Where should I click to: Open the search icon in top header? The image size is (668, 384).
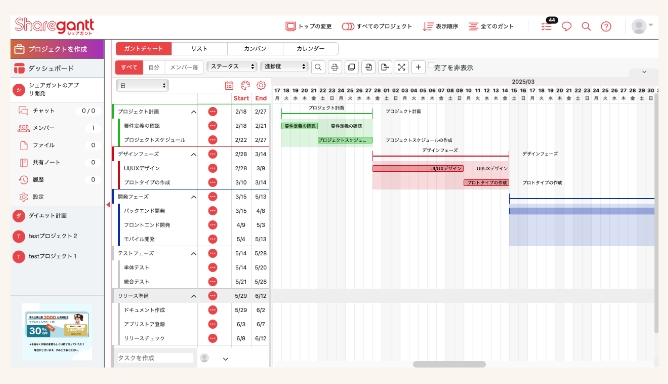coord(586,26)
